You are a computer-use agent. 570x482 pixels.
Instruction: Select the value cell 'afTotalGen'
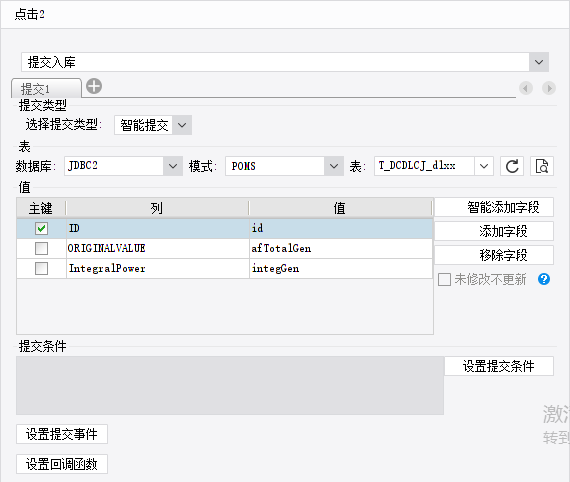click(x=341, y=249)
